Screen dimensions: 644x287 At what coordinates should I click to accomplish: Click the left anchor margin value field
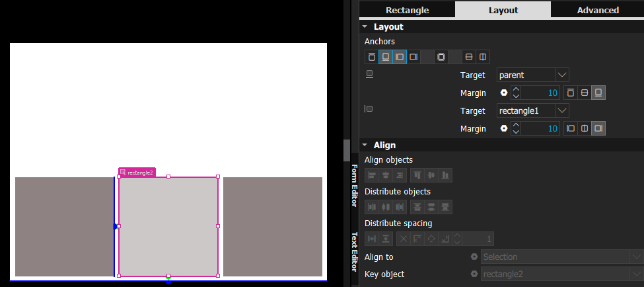[x=542, y=128]
